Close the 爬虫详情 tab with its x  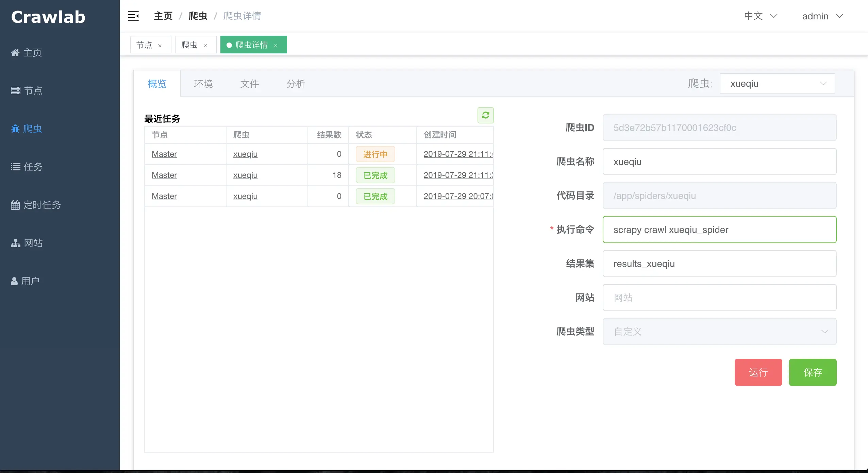(x=276, y=46)
